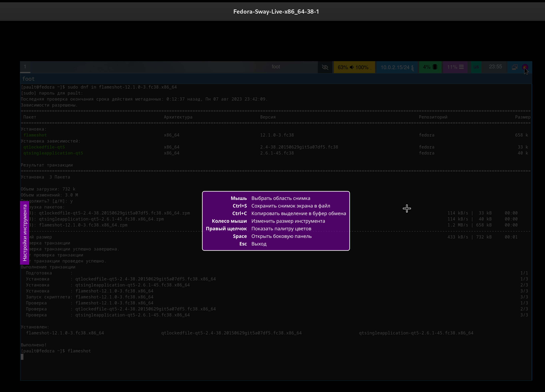The image size is (545, 392).
Task: Click text Показать палитру цветов
Action: click(x=281, y=228)
